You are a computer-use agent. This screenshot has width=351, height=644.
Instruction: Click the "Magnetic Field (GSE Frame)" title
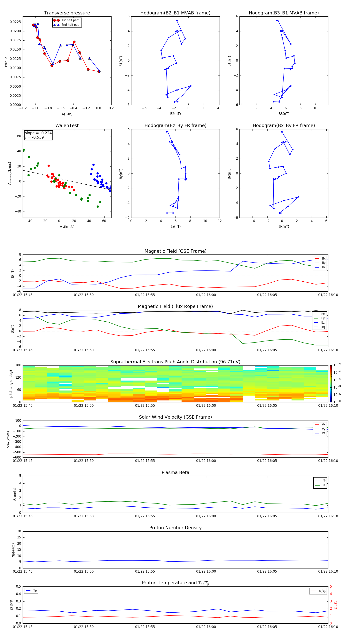point(175,251)
